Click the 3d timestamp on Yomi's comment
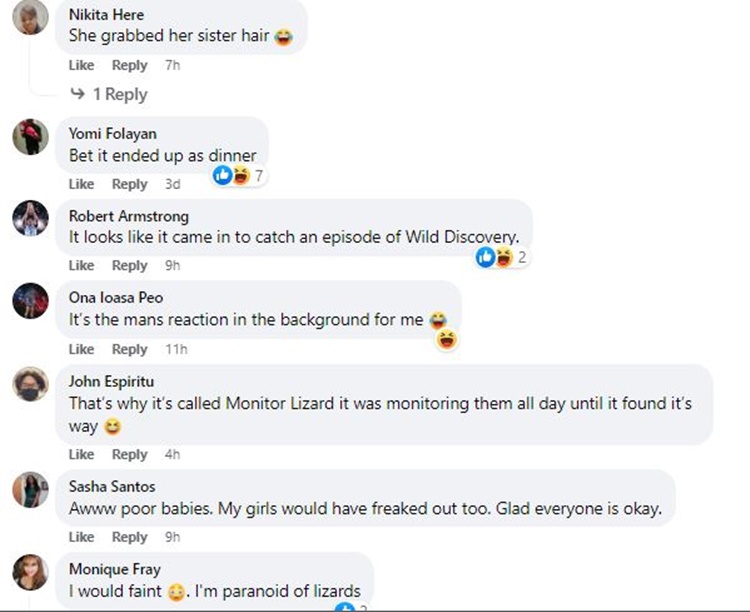 (173, 184)
